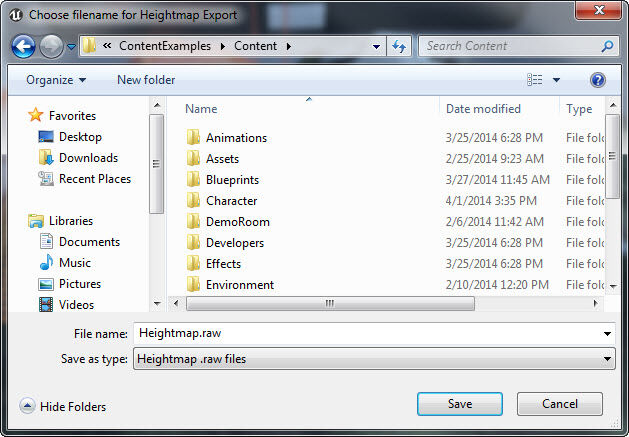Click the Unreal Engine logo in title bar
The image size is (629, 437).
click(16, 15)
